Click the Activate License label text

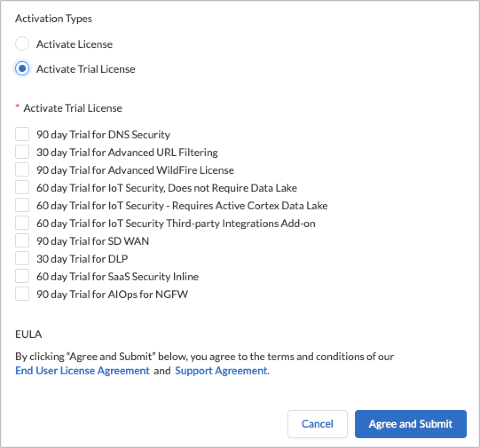75,44
